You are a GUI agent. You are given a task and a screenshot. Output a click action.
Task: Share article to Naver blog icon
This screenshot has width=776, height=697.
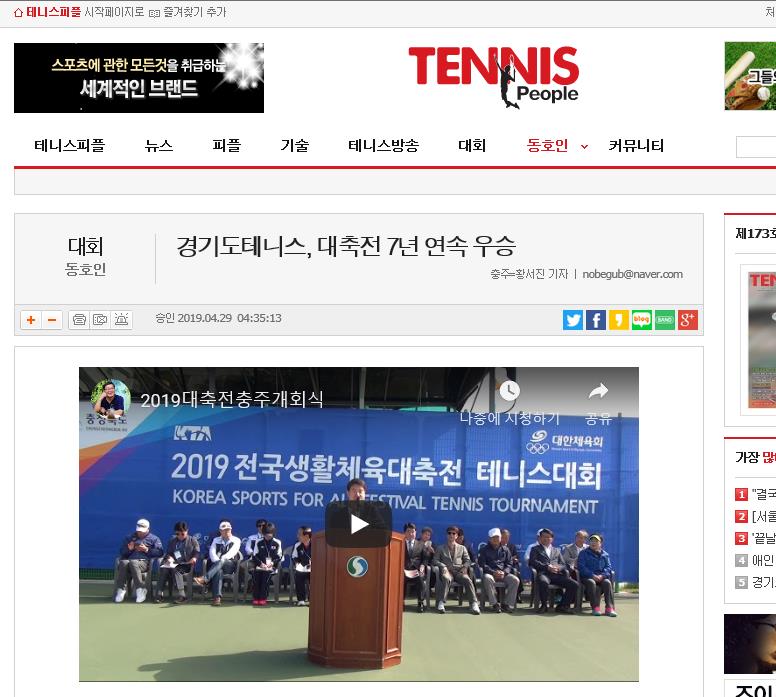(x=642, y=320)
